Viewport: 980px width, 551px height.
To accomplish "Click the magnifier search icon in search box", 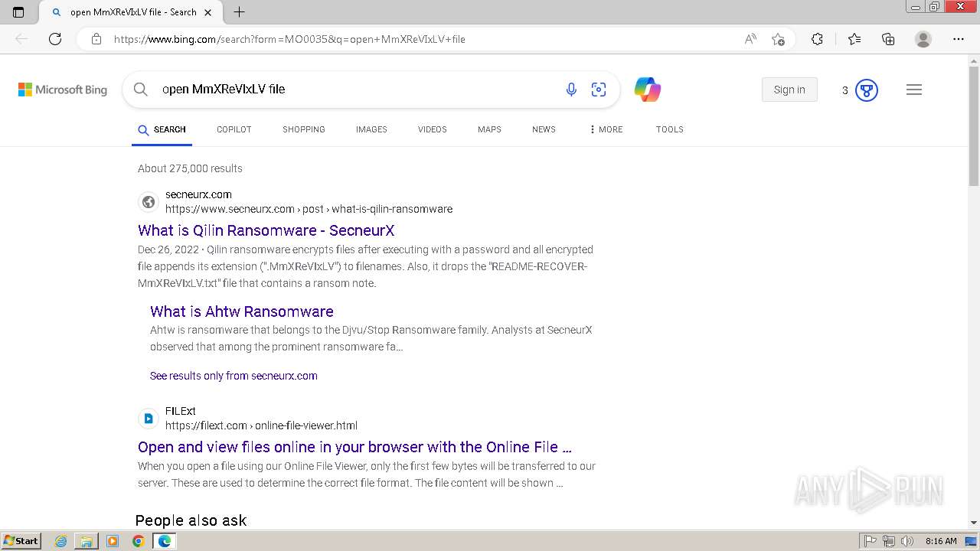I will coord(141,90).
